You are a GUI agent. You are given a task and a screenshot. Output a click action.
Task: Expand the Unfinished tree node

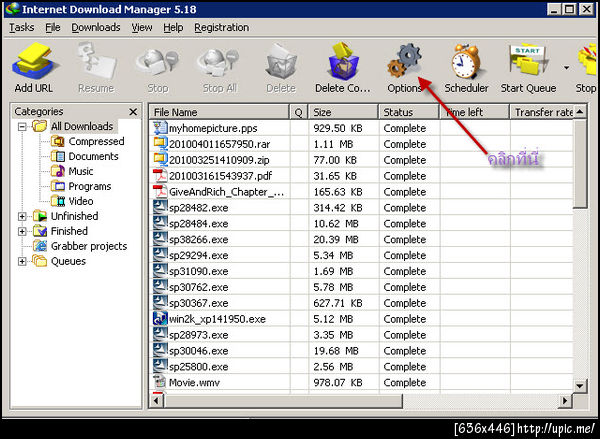click(x=22, y=216)
